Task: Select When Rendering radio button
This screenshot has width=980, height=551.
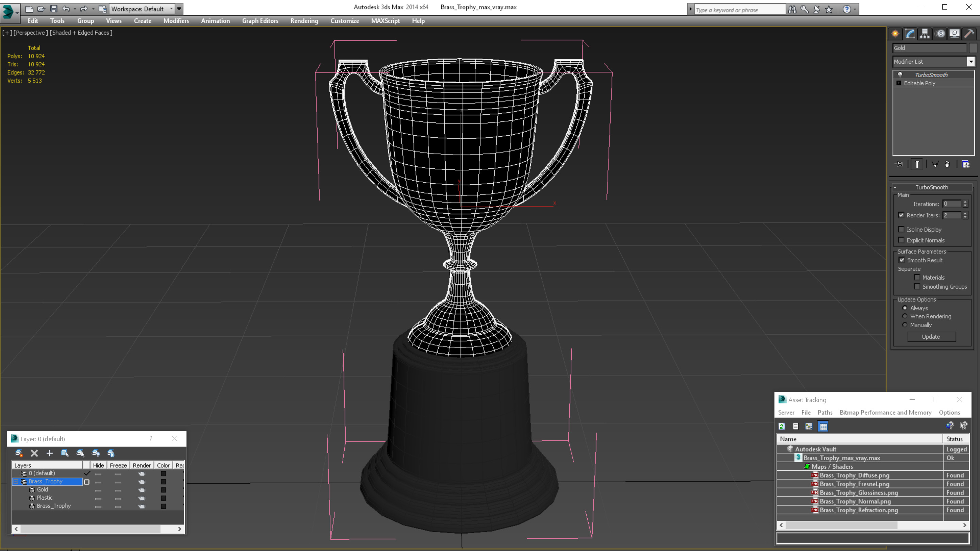Action: coord(904,316)
